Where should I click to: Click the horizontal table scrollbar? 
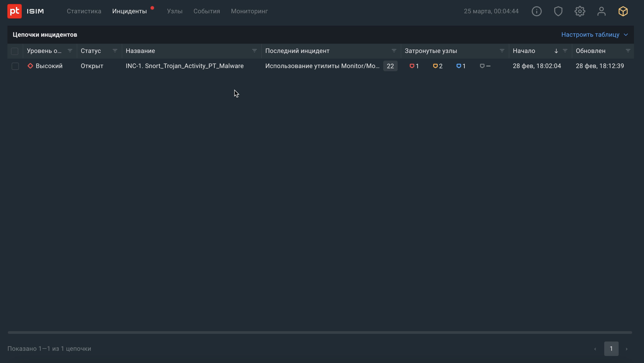pos(320,332)
